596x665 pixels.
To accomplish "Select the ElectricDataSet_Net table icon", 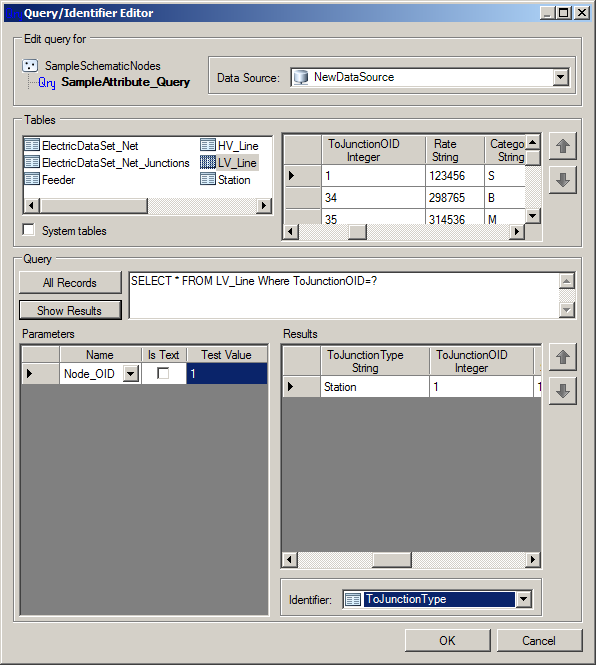I will [32, 145].
